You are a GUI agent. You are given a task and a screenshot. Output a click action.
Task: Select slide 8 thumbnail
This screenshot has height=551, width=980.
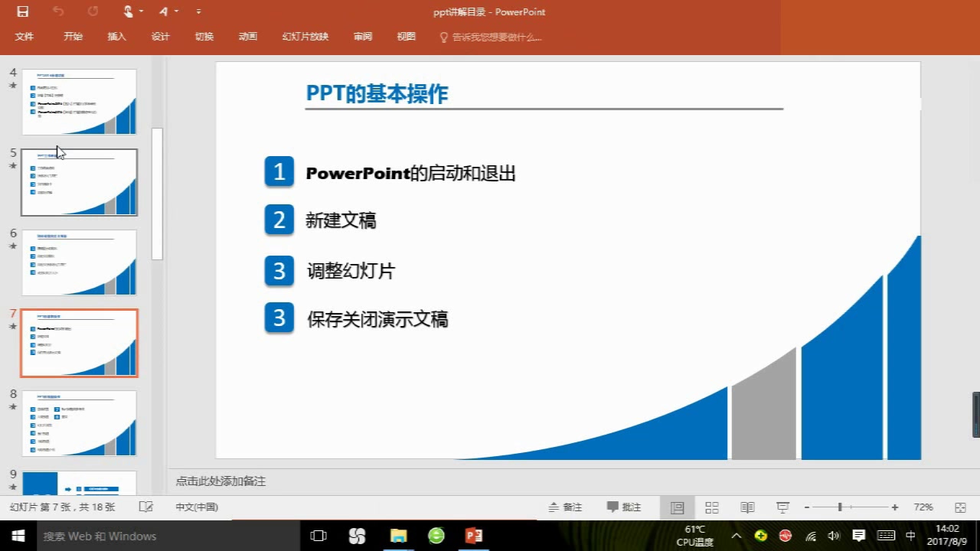point(80,423)
